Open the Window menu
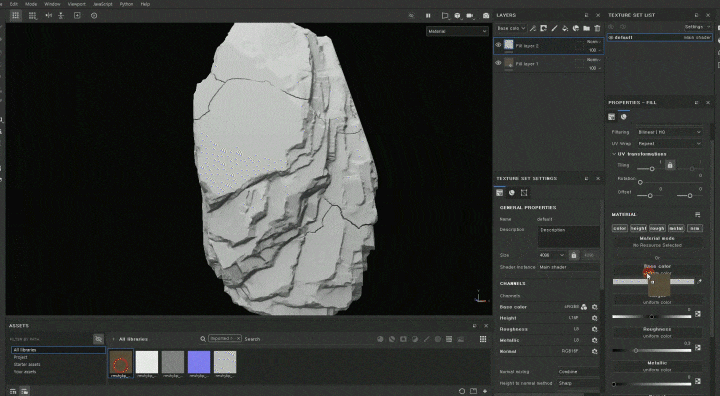Image resolution: width=720 pixels, height=396 pixels. [52, 4]
